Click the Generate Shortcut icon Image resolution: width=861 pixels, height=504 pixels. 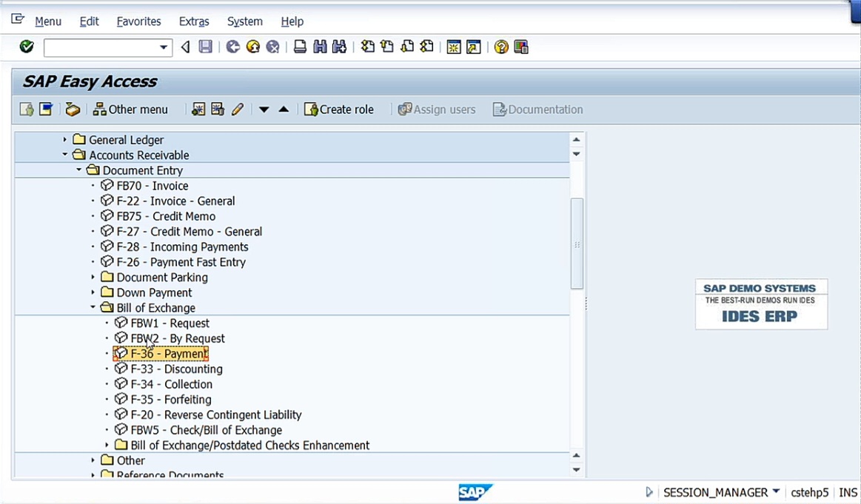click(473, 47)
